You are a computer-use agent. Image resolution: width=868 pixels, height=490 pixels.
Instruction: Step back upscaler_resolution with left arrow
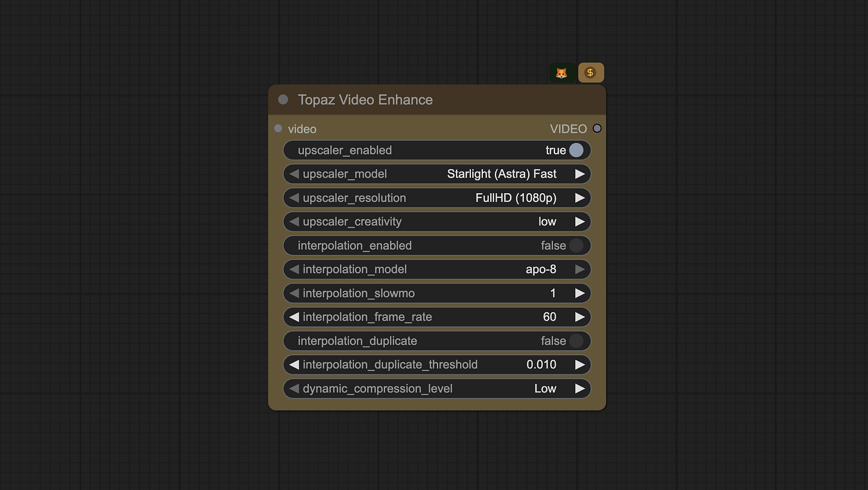point(294,198)
